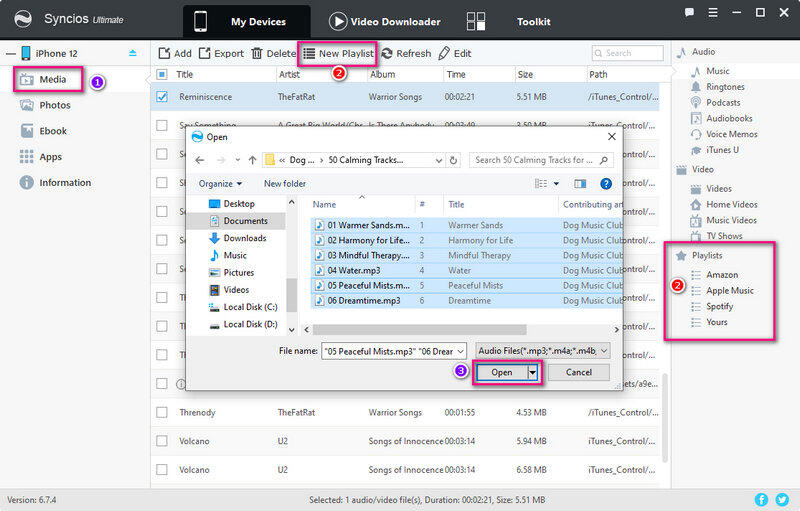The width and height of the screenshot is (800, 511).
Task: Click the Open button's dropdown arrow
Action: point(534,372)
